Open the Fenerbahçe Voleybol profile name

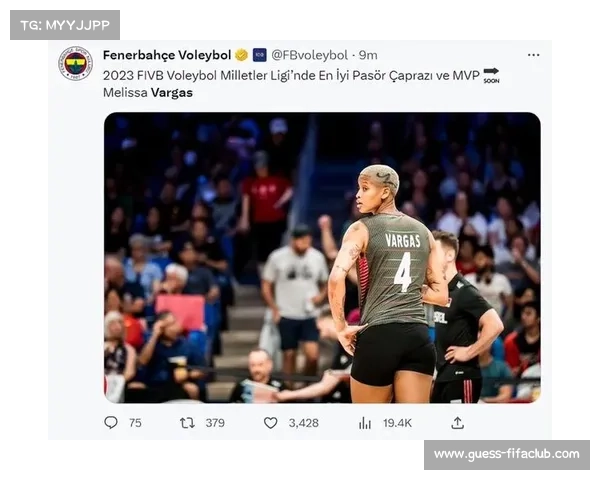pos(167,56)
